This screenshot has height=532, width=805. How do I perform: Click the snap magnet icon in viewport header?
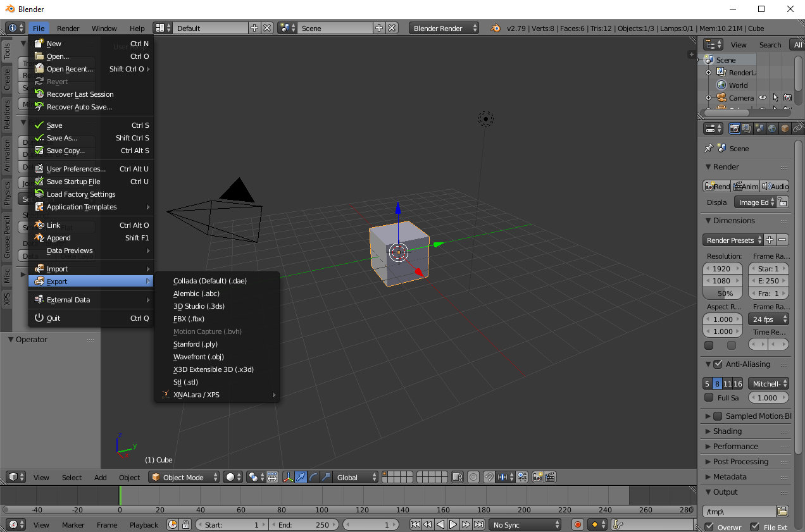tap(489, 477)
